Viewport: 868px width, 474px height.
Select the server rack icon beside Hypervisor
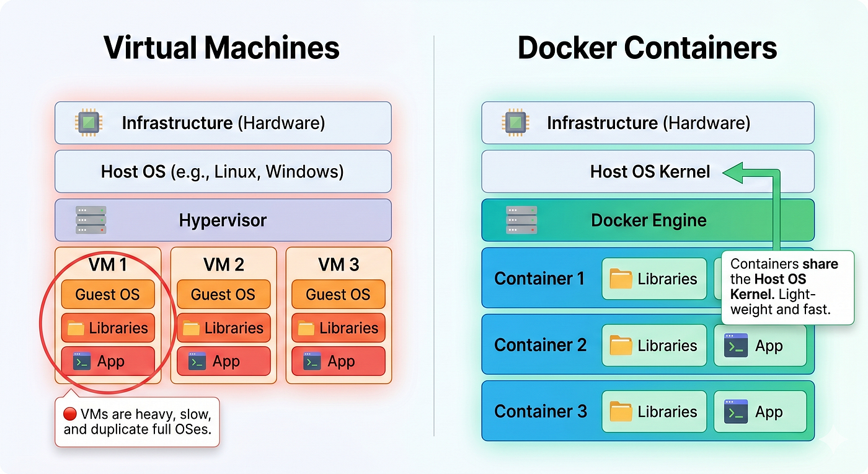pos(91,220)
